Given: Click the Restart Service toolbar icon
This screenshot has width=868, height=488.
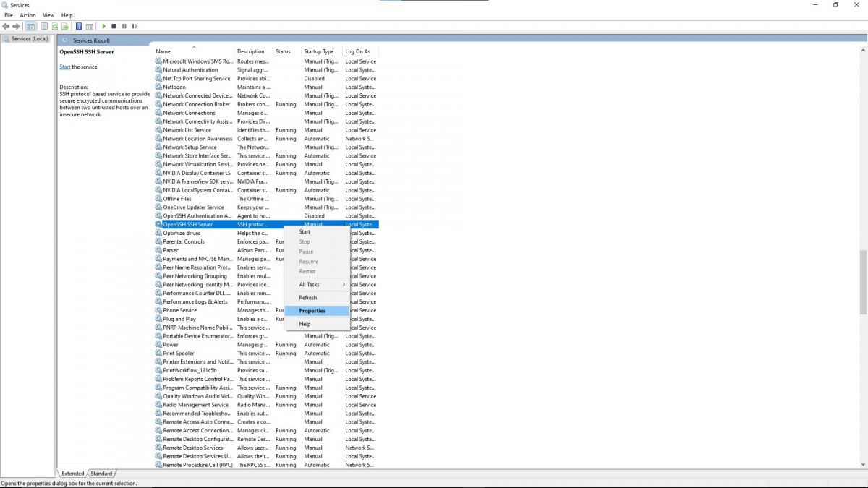Looking at the screenshot, I should point(135,27).
